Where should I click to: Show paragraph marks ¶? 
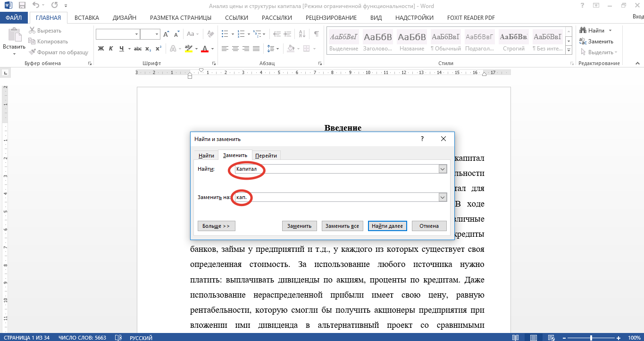(316, 34)
